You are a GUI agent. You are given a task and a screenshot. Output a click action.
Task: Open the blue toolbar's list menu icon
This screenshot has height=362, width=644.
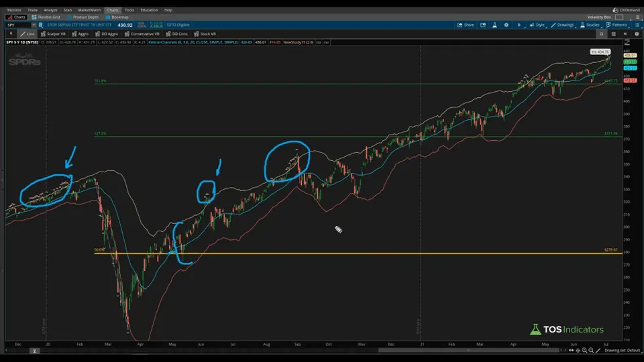pyautogui.click(x=637, y=25)
